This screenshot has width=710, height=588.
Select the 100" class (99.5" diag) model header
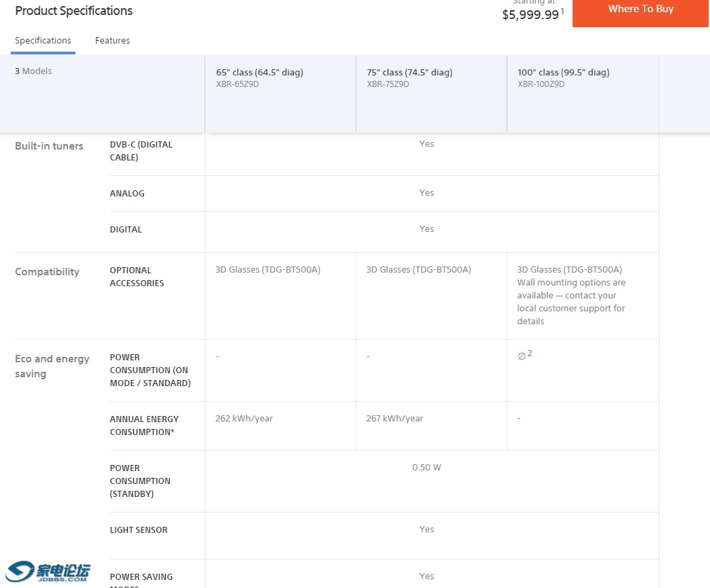pos(563,73)
